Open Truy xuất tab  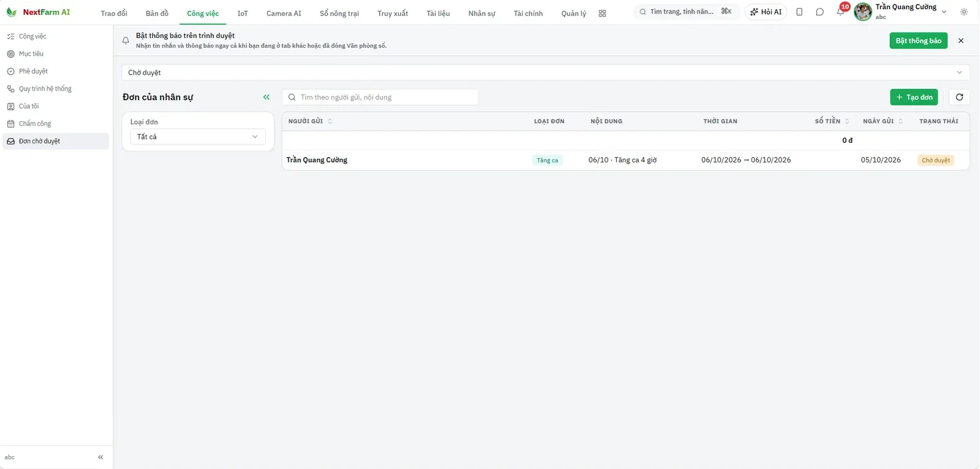coord(393,13)
